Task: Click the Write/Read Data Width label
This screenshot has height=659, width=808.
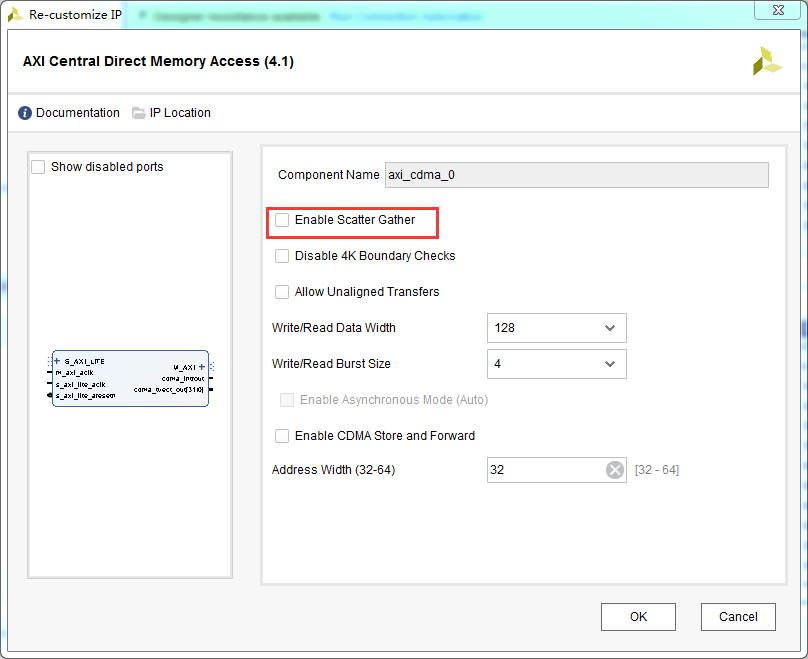Action: [334, 328]
